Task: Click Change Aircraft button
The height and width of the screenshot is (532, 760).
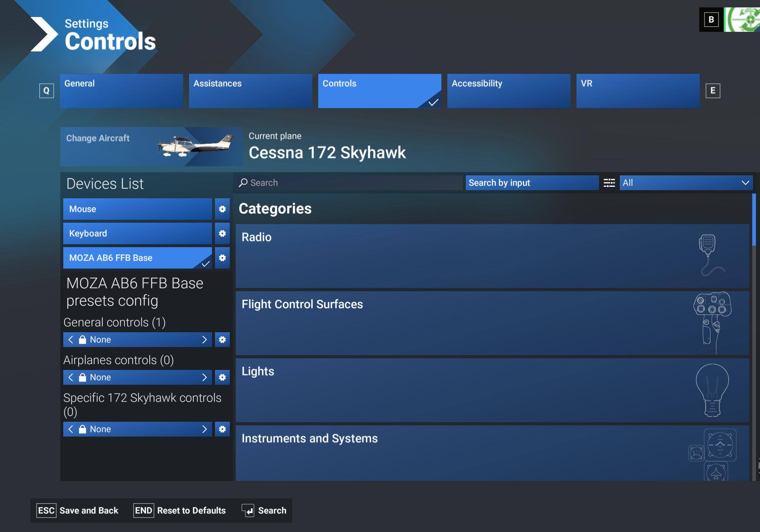Action: [x=151, y=147]
